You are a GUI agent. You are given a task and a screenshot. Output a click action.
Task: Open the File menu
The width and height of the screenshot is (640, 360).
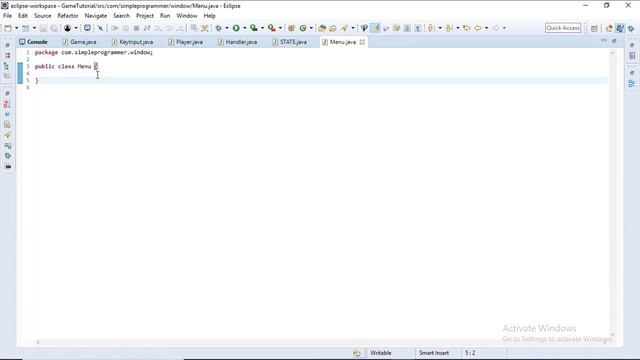pyautogui.click(x=7, y=16)
